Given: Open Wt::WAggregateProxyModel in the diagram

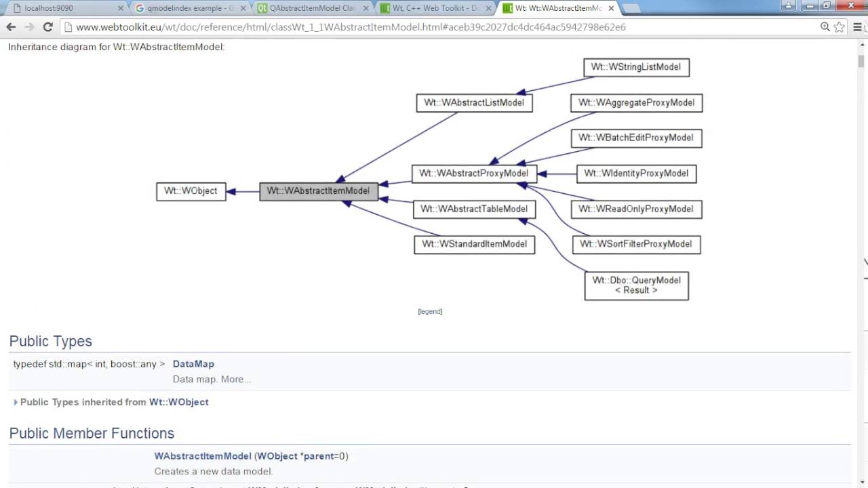Looking at the screenshot, I should pos(636,103).
